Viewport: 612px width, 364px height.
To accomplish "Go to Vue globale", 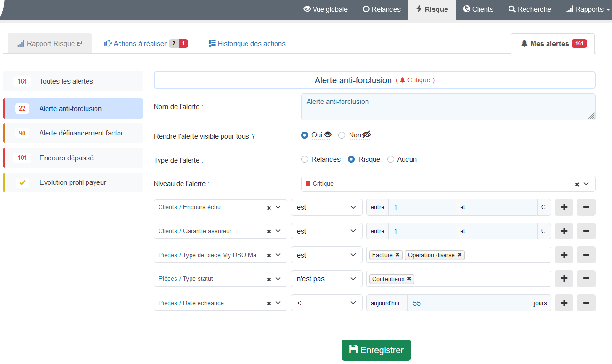I will pos(326,9).
